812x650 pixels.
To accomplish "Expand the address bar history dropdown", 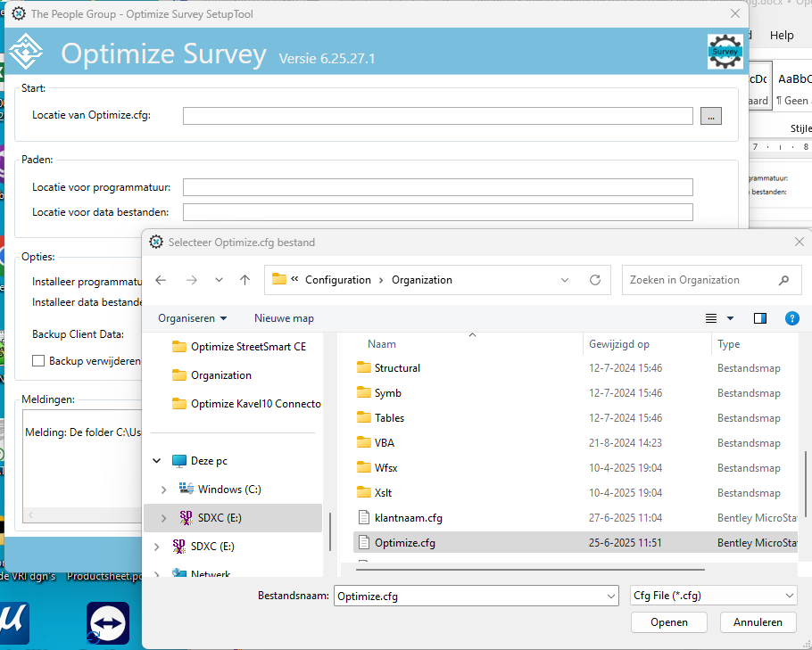I will [565, 280].
